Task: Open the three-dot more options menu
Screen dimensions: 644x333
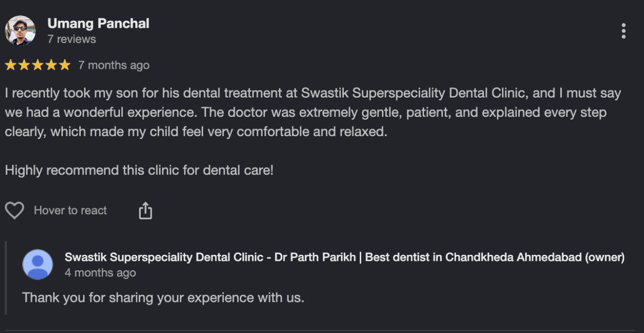Action: pyautogui.click(x=623, y=31)
